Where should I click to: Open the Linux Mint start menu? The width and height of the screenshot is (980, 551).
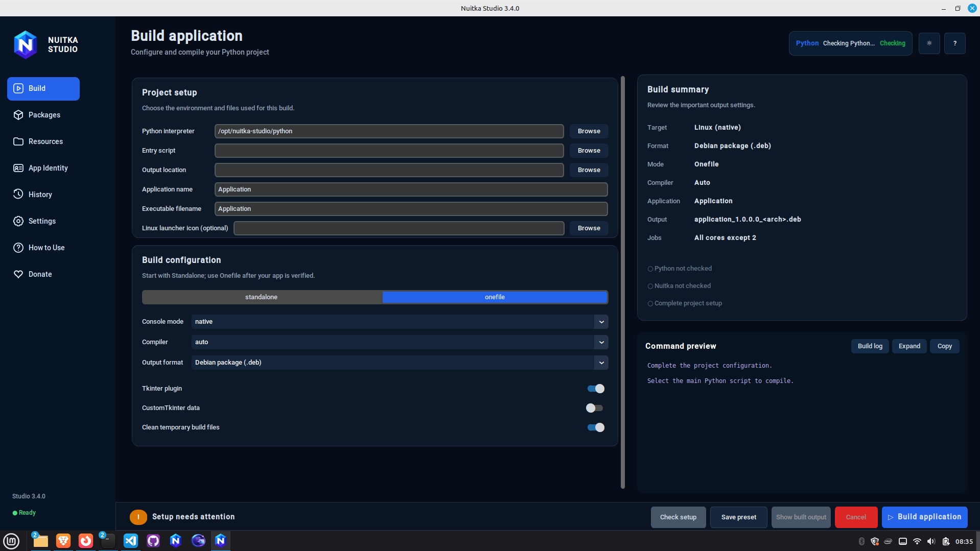pyautogui.click(x=11, y=541)
